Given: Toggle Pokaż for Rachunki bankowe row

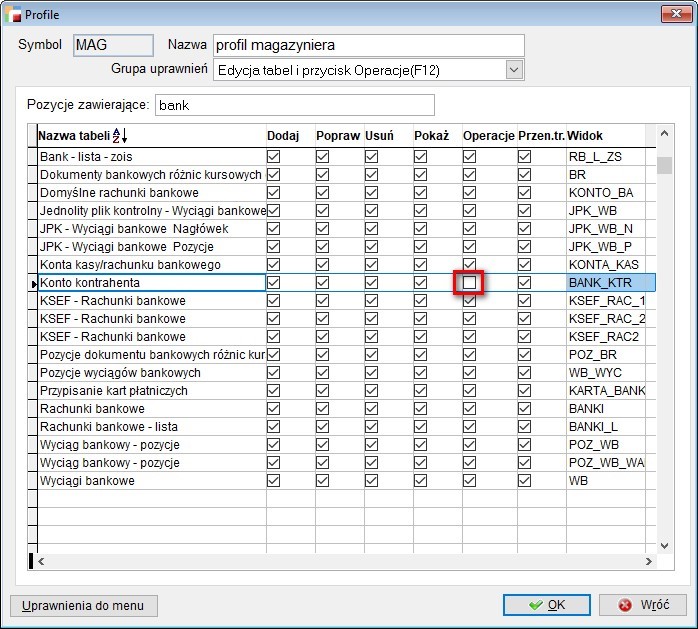Looking at the screenshot, I should pyautogui.click(x=420, y=409).
